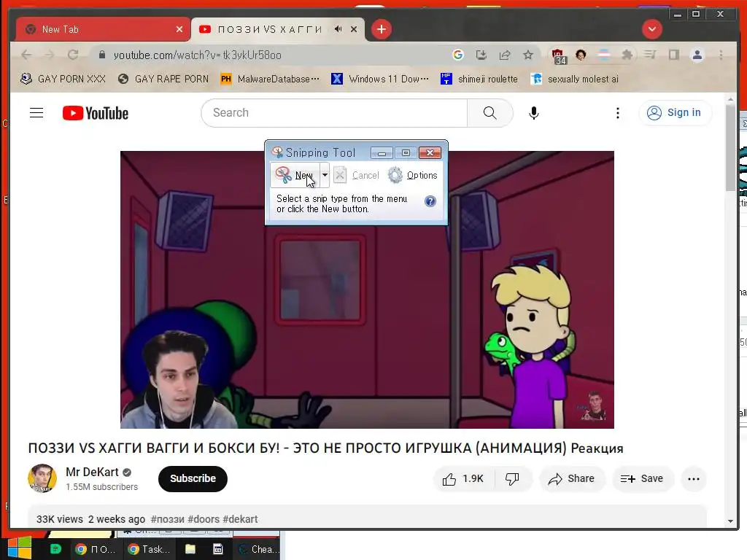Open the shimeji roulette bookmark
Viewport: 747px width, 560px height.
point(479,79)
